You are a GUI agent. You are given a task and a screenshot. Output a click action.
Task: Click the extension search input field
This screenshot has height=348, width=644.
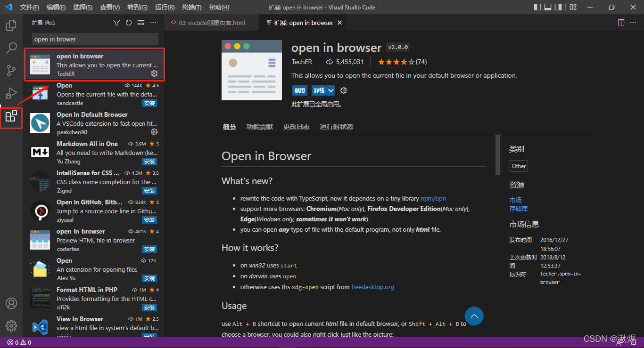(95, 39)
